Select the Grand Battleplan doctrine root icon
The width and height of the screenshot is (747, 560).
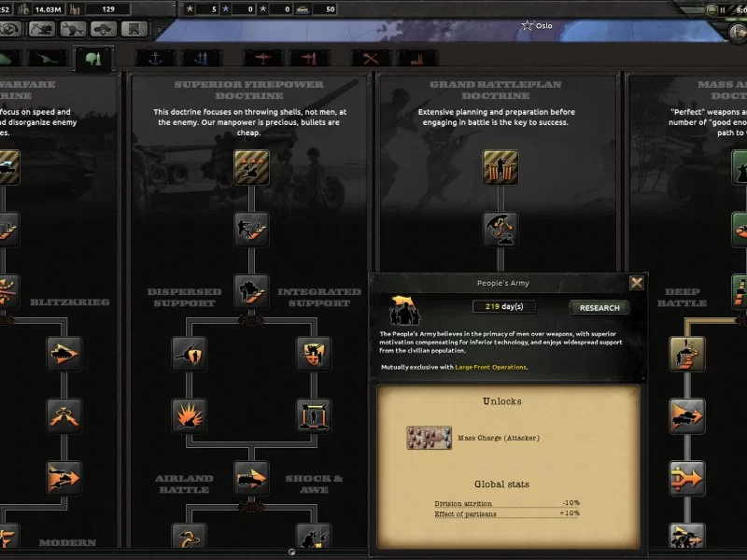tap(500, 167)
